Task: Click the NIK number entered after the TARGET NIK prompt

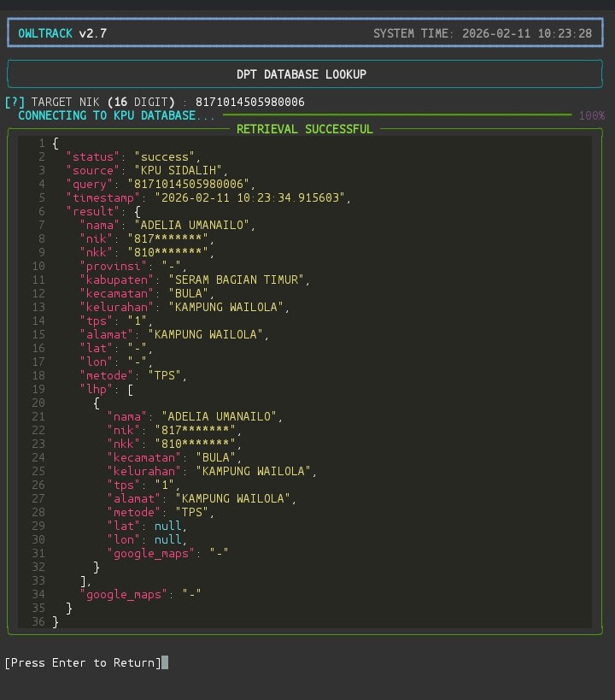Action: [x=250, y=103]
